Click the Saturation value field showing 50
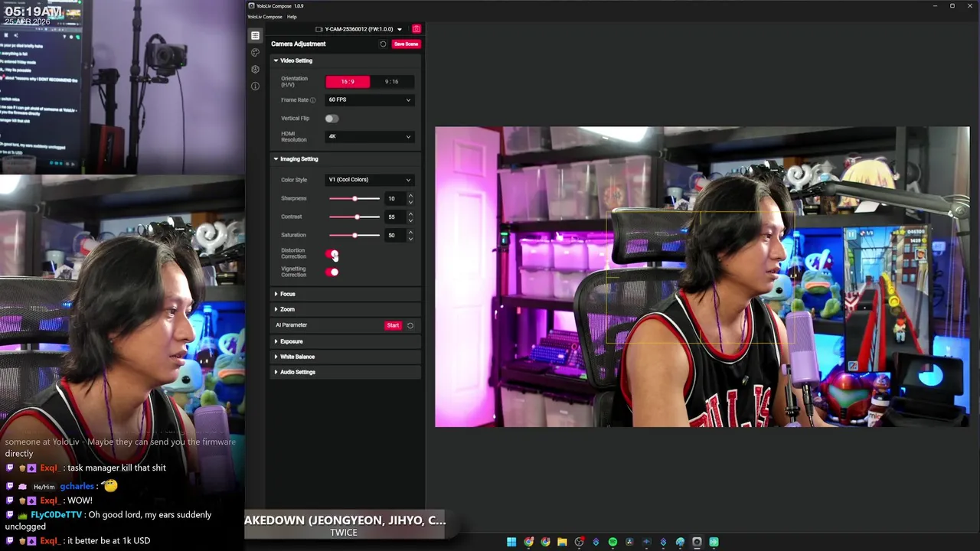Viewport: 980px width, 551px height. pyautogui.click(x=394, y=235)
